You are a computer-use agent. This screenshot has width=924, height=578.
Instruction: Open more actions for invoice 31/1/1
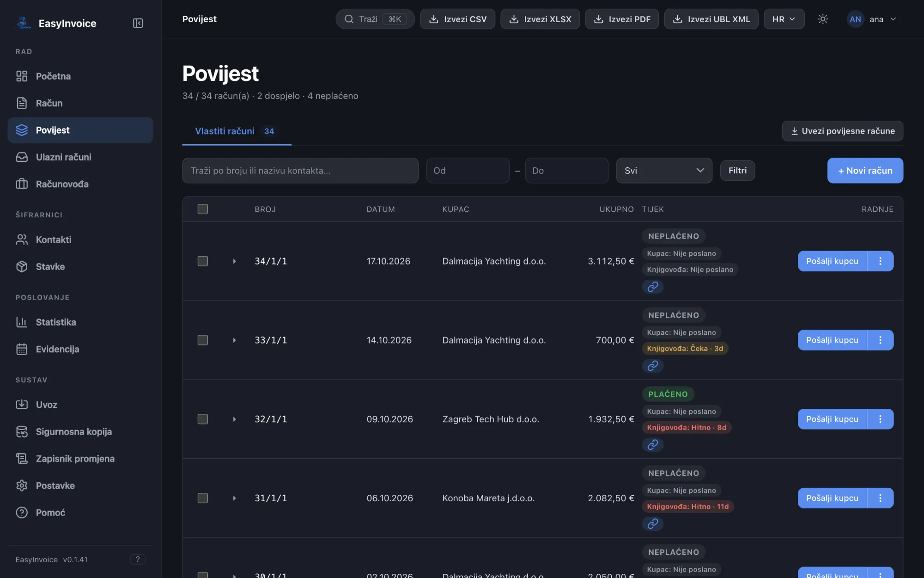(881, 498)
